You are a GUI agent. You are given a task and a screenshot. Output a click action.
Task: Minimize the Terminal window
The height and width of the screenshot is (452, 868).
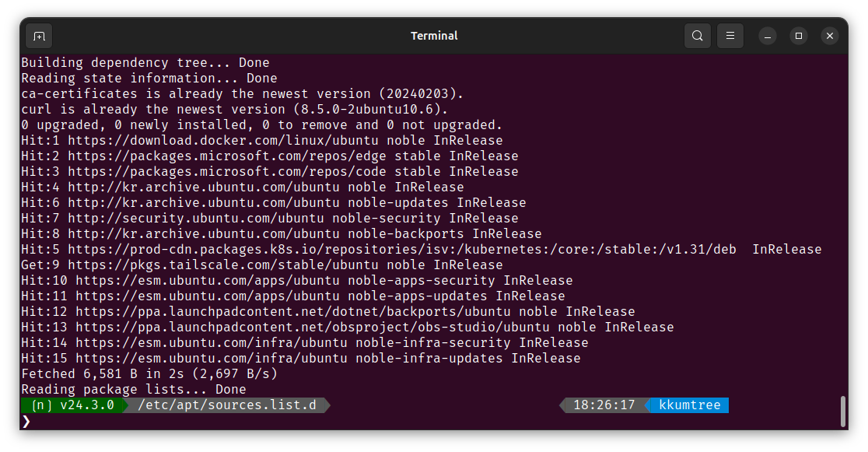[x=767, y=36]
